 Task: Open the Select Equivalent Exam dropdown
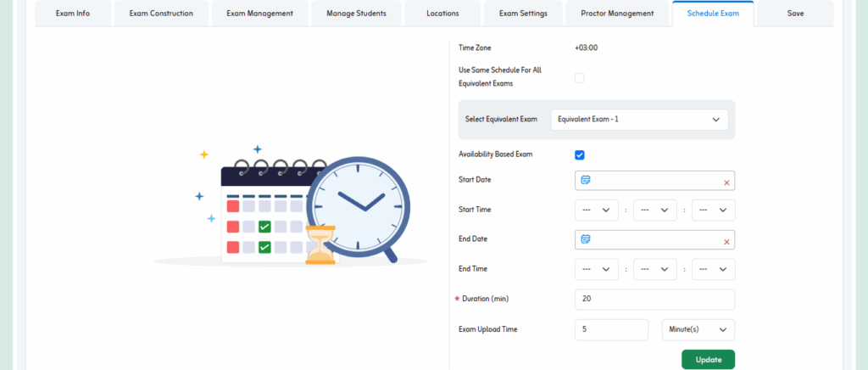[638, 120]
